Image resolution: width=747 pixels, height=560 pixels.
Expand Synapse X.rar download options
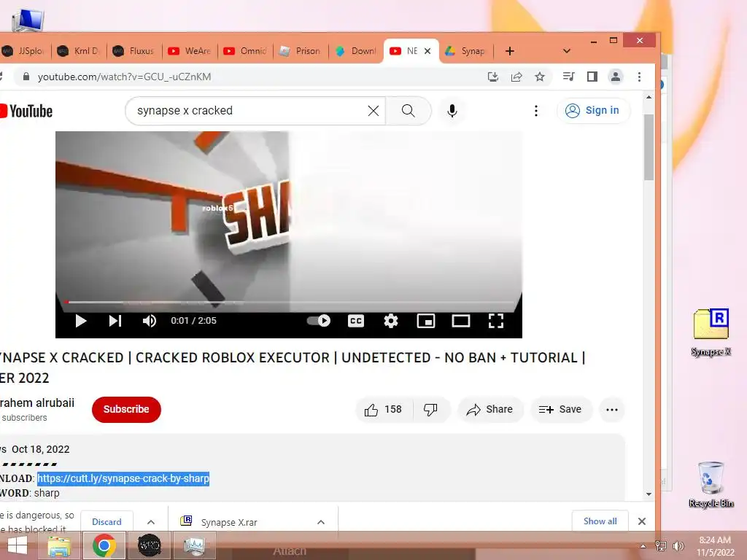(x=321, y=522)
